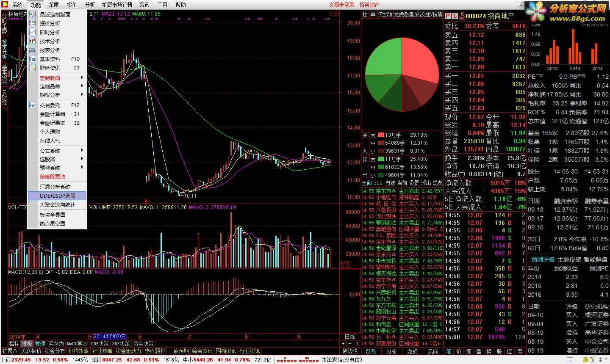Screen dimensions: 610x364
Task: Click the 指标 button at chart bottom
Action: 15,344
